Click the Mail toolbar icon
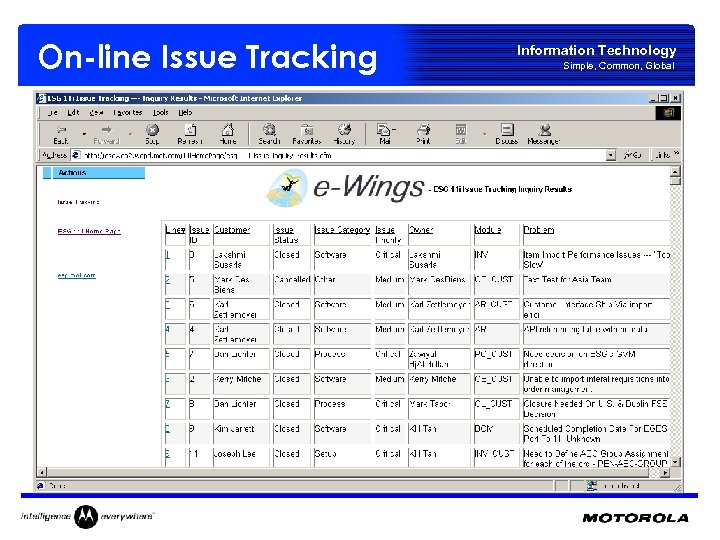 385,135
